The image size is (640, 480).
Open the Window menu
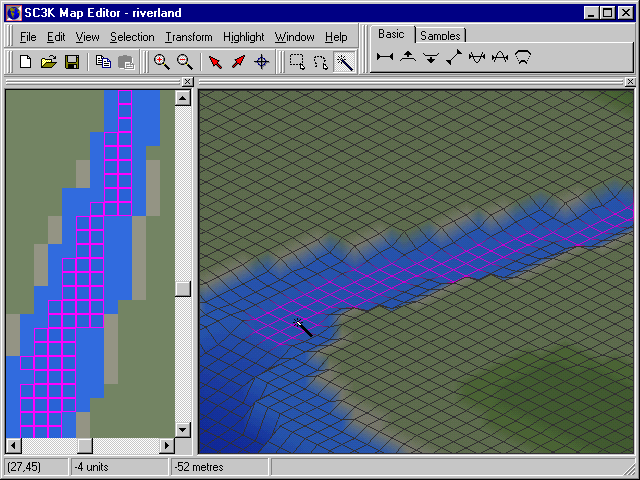294,37
